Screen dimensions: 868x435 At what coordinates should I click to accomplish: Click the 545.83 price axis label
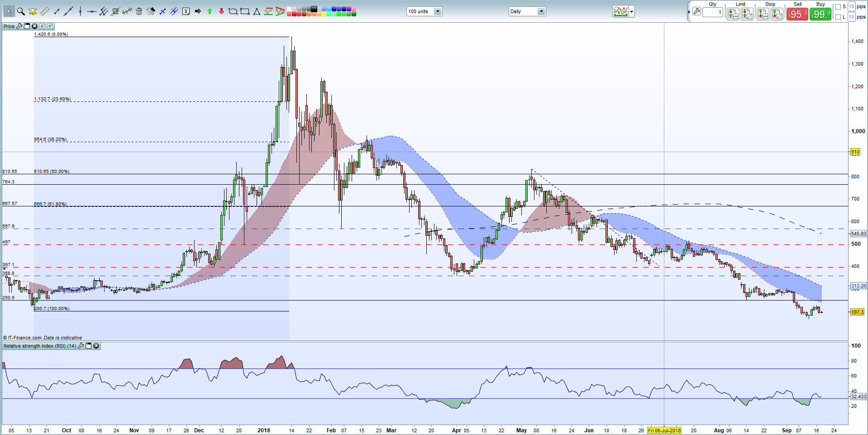(858, 234)
